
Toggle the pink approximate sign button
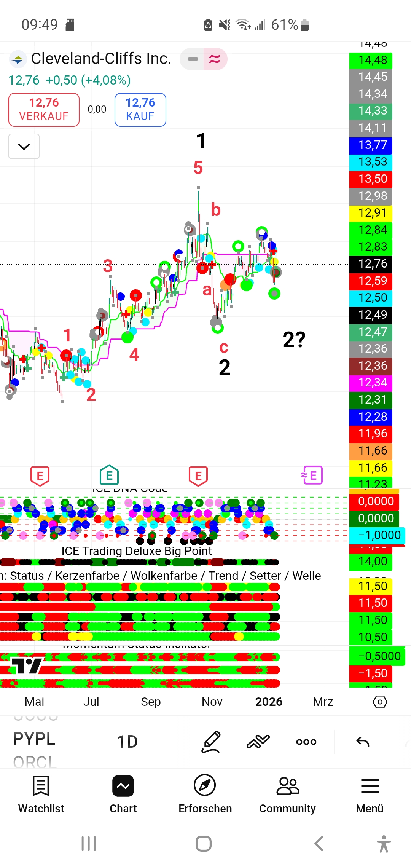[215, 59]
